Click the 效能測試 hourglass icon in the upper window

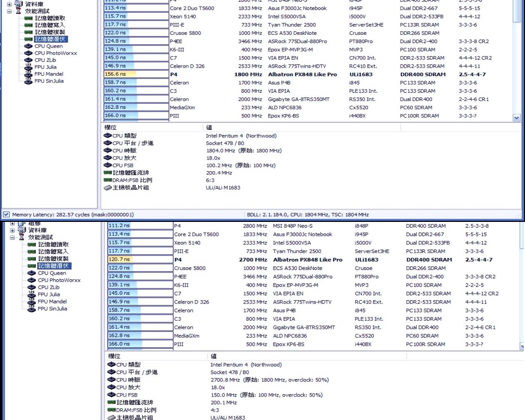[18, 11]
